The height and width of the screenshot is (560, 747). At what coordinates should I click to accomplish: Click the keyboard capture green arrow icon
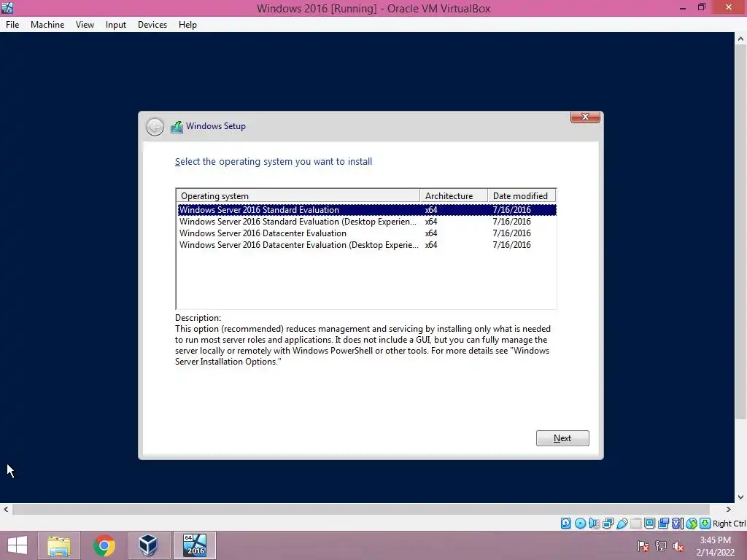[x=705, y=524]
